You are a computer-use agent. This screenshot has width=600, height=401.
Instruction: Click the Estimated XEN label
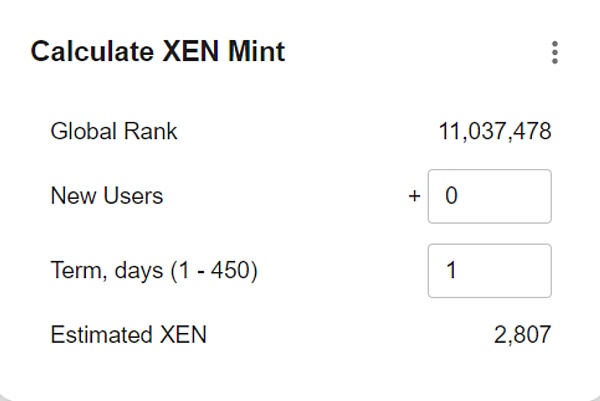128,335
